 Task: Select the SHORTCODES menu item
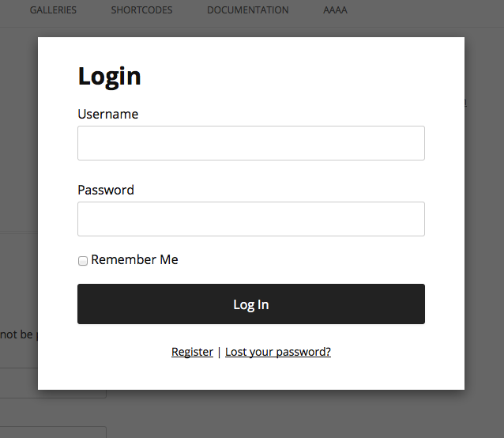[x=141, y=10]
